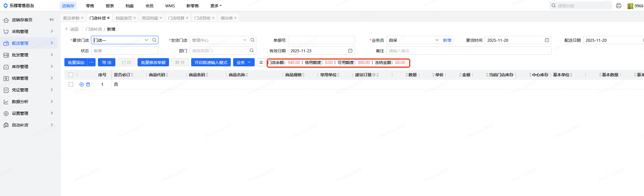This screenshot has height=196, width=644.
Task: Close the 配送参数 tab
Action: (82, 18)
